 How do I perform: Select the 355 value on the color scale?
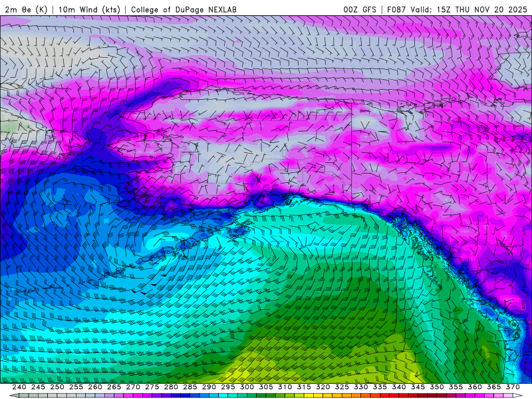[x=456, y=387]
